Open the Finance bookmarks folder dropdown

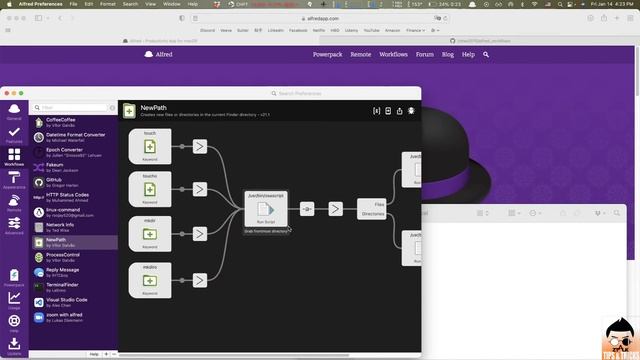tap(416, 31)
